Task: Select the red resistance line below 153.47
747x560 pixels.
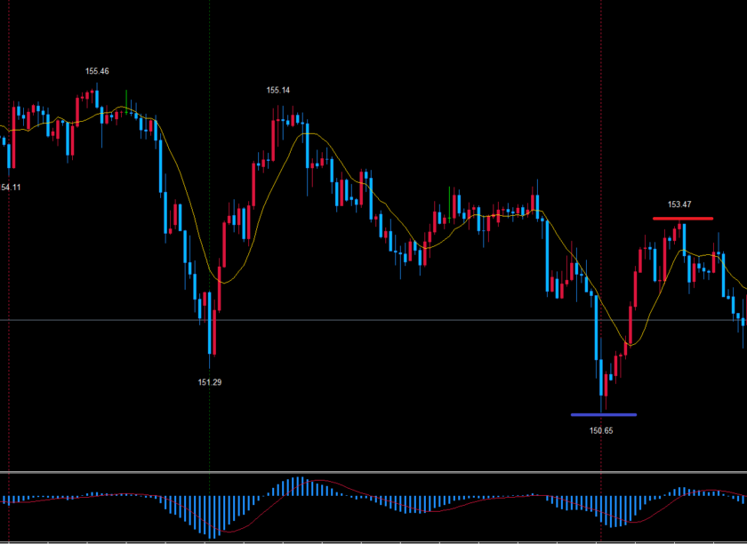Action: point(682,218)
